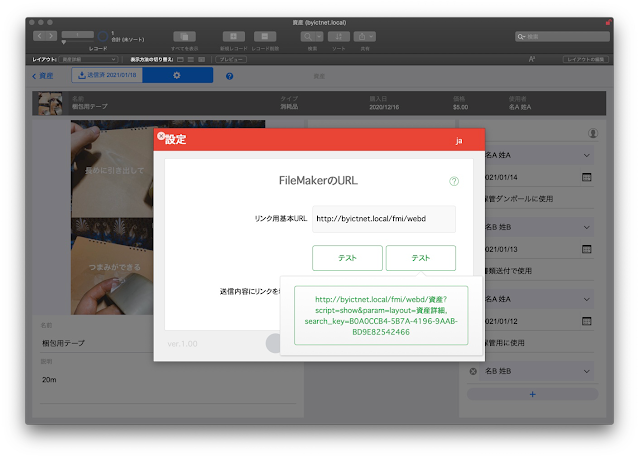
Task: Toggle the partially hidden switch beside ver.1.00
Action: [273, 343]
